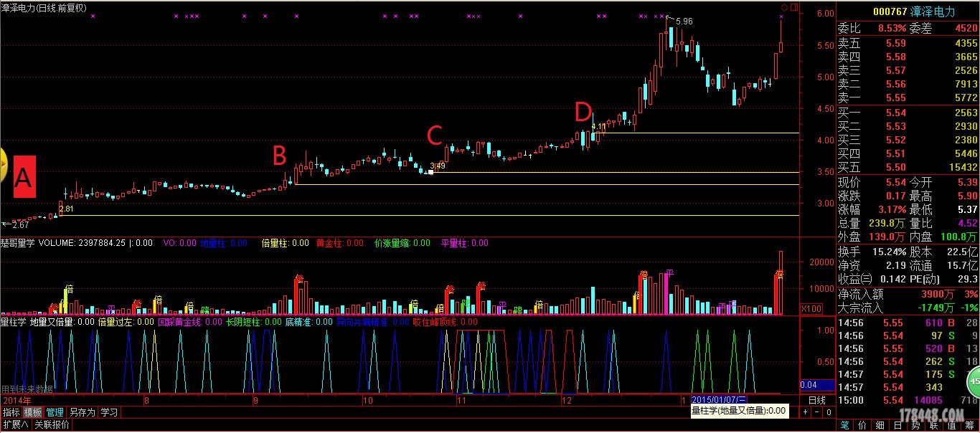The image size is (980, 433).
Task: Select the 卖五 price 5.59
Action: pyautogui.click(x=896, y=43)
